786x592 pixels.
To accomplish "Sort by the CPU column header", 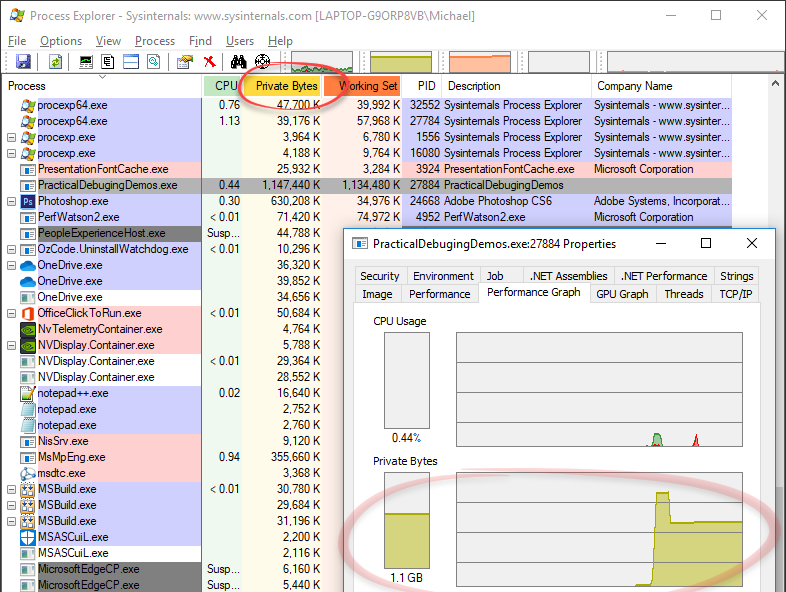I will coord(223,86).
